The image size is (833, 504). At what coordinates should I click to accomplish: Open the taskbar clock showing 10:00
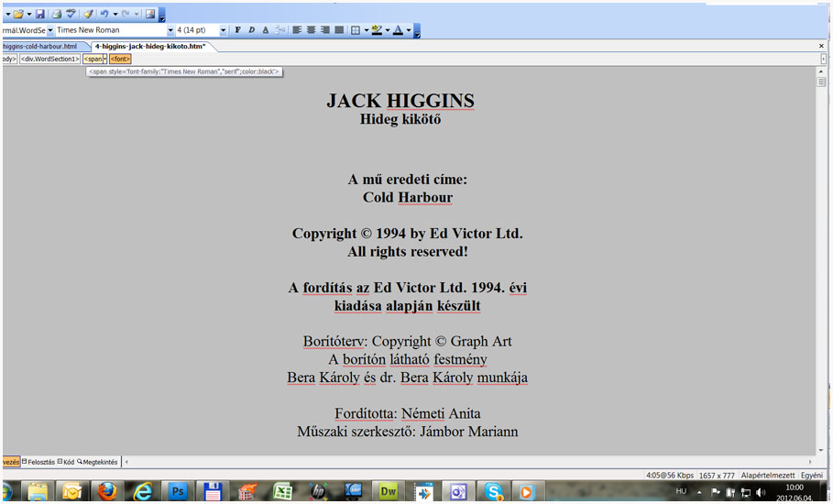794,492
